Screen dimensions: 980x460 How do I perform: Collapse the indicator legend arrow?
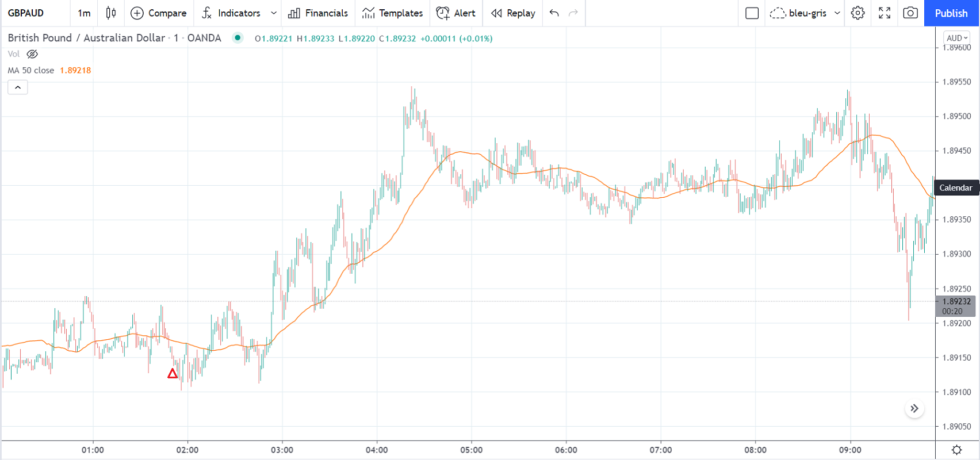(18, 87)
